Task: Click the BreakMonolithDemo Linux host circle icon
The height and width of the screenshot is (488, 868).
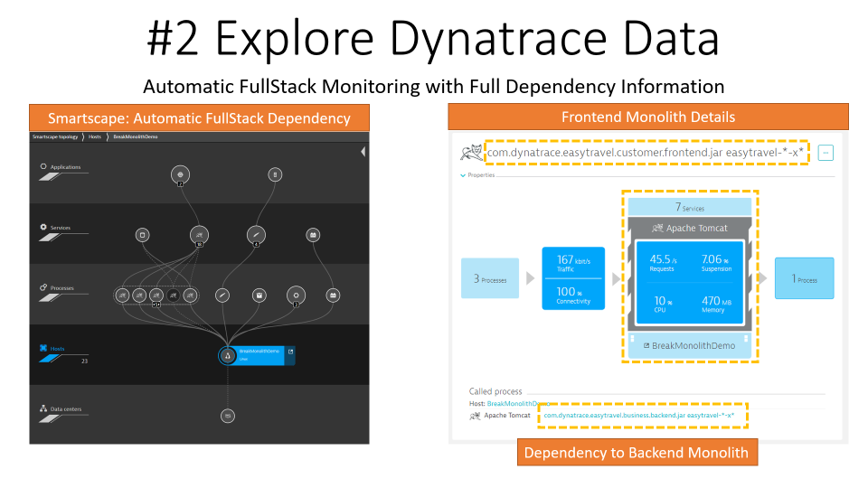Action: 228,356
